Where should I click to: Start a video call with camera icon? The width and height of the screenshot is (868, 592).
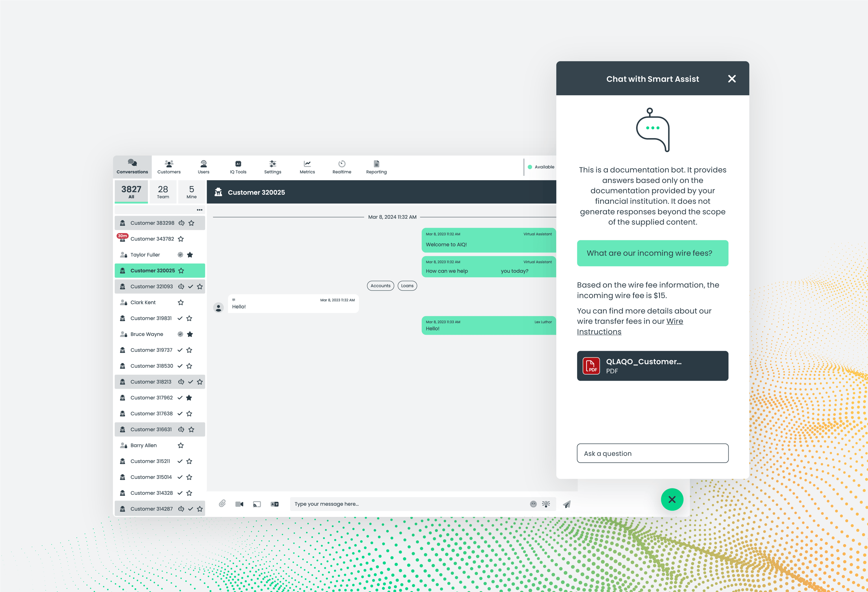coord(239,504)
